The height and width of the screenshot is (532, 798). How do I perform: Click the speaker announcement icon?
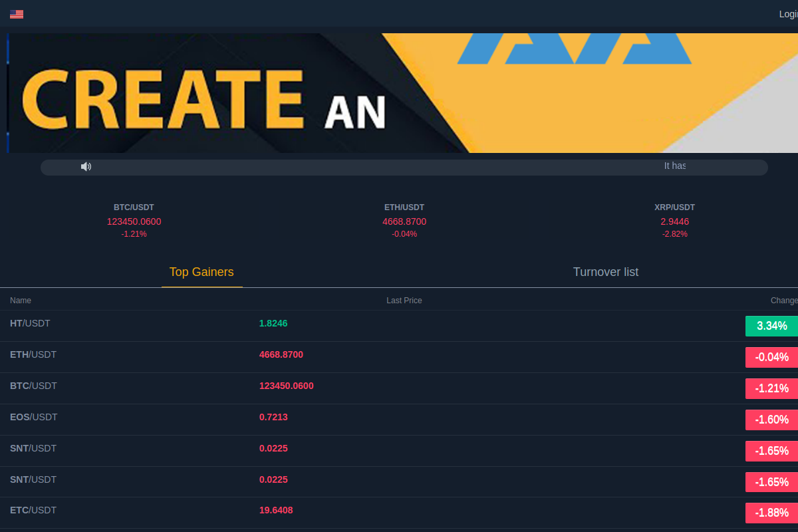coord(86,166)
